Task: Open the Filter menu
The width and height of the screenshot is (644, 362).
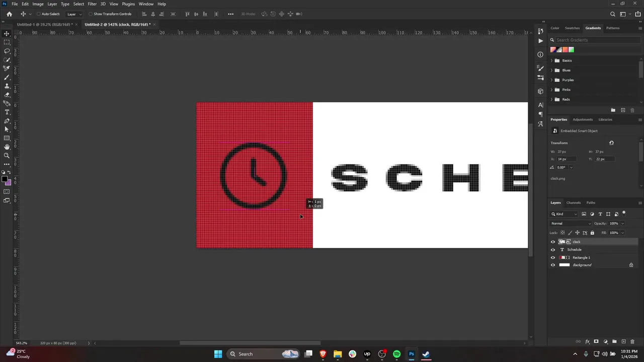Action: pyautogui.click(x=92, y=4)
